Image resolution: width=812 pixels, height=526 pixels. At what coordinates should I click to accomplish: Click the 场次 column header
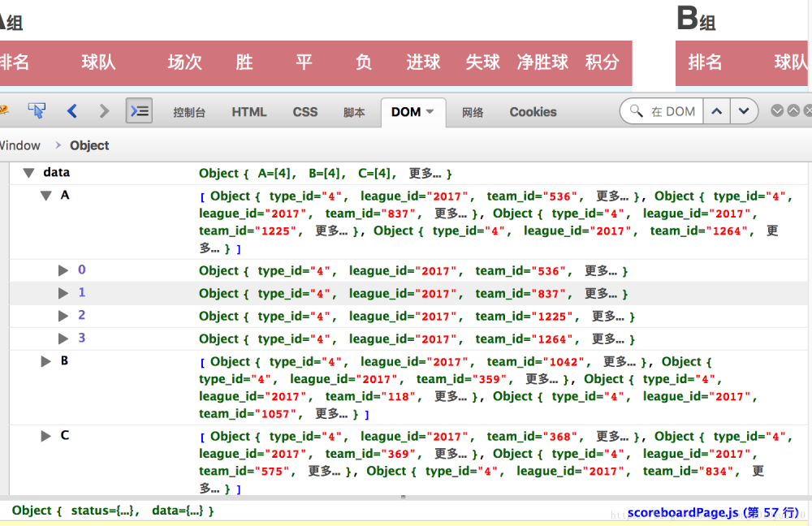[184, 63]
